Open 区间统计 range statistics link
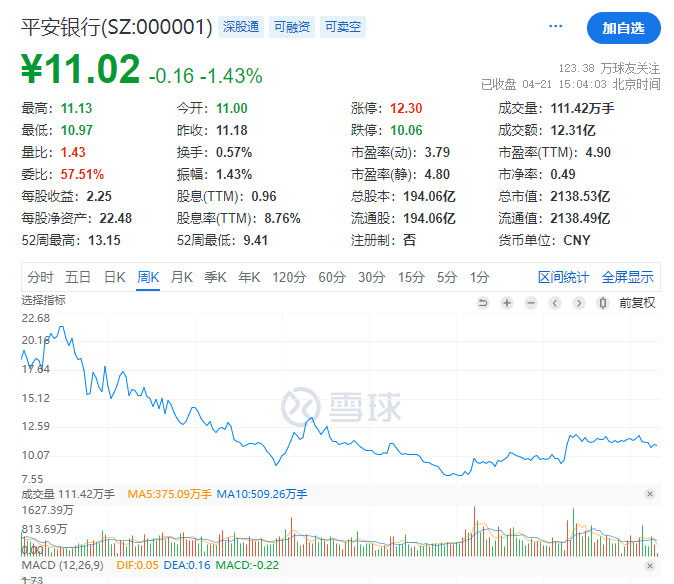Viewport: 674px width, 584px height. click(563, 277)
